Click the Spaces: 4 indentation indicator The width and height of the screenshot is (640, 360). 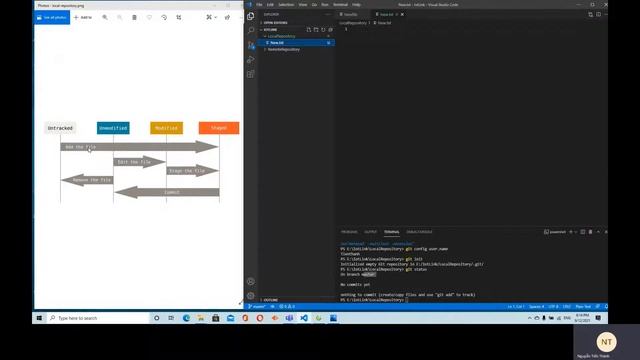coord(536,307)
